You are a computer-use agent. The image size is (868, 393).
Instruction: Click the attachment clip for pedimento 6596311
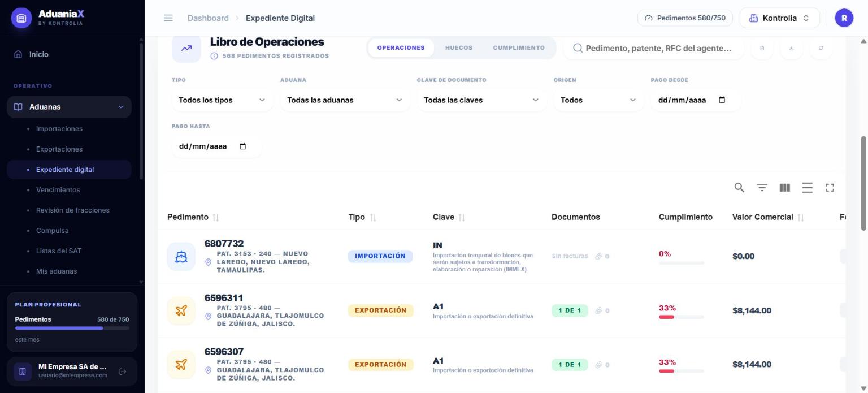click(598, 310)
